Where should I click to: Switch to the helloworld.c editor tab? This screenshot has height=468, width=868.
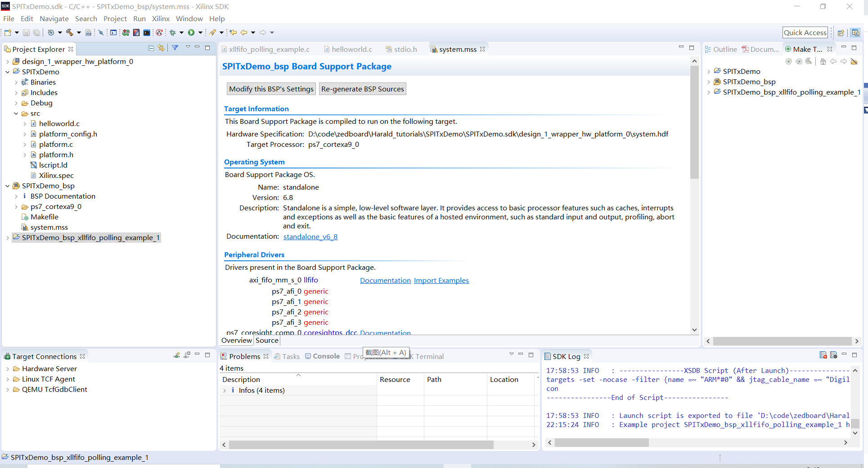pyautogui.click(x=348, y=49)
